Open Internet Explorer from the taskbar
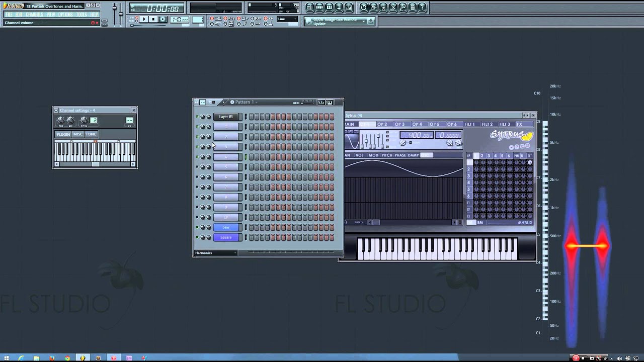 click(21, 358)
